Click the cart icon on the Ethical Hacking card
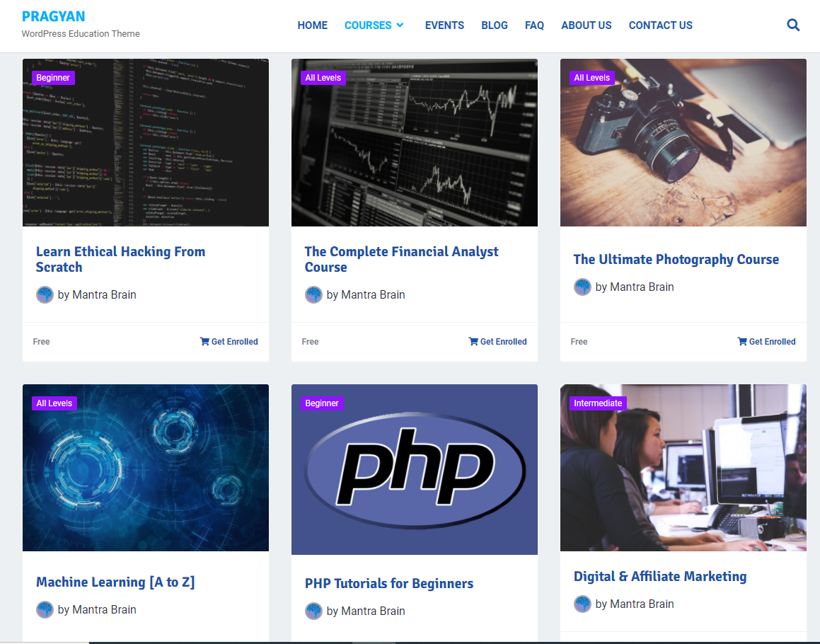The height and width of the screenshot is (644, 820). (204, 341)
